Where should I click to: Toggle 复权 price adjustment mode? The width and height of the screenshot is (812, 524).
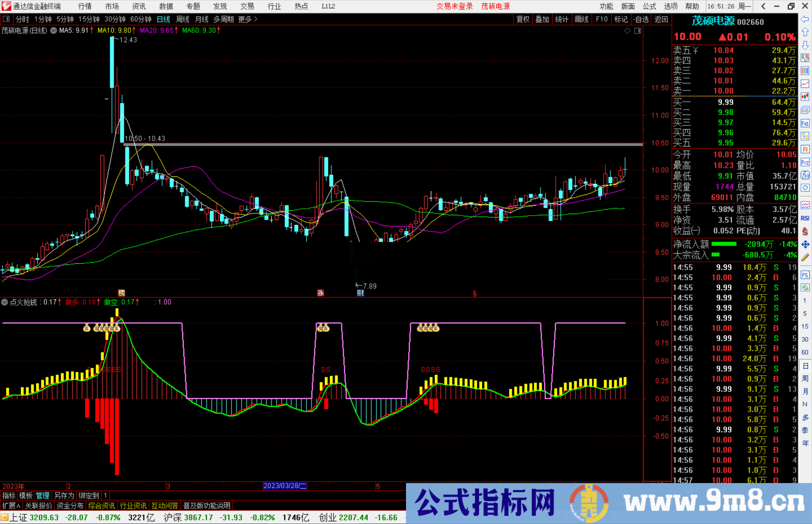point(523,19)
